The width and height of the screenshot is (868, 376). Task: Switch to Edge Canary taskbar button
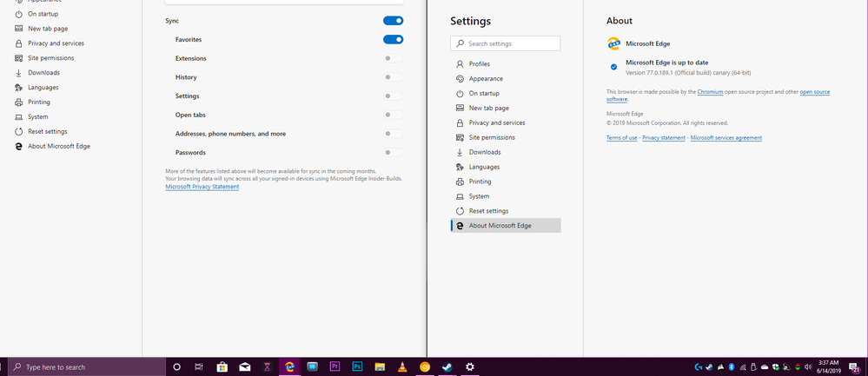(289, 366)
